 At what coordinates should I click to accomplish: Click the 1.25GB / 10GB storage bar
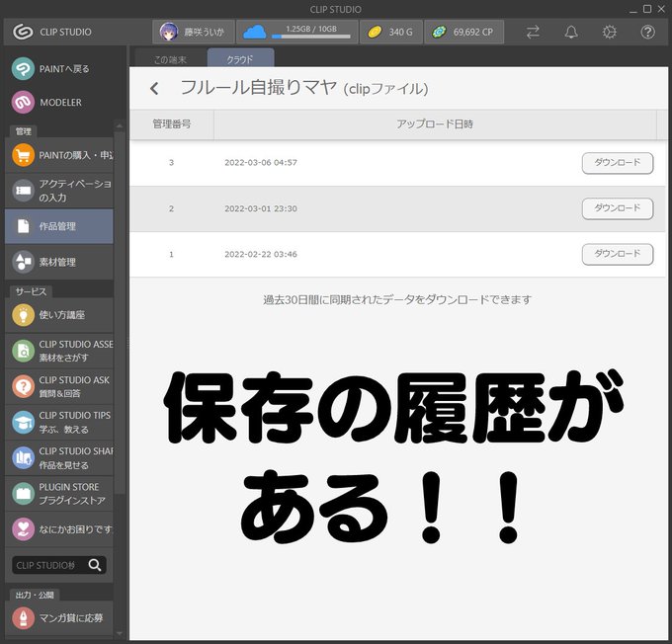point(311,36)
